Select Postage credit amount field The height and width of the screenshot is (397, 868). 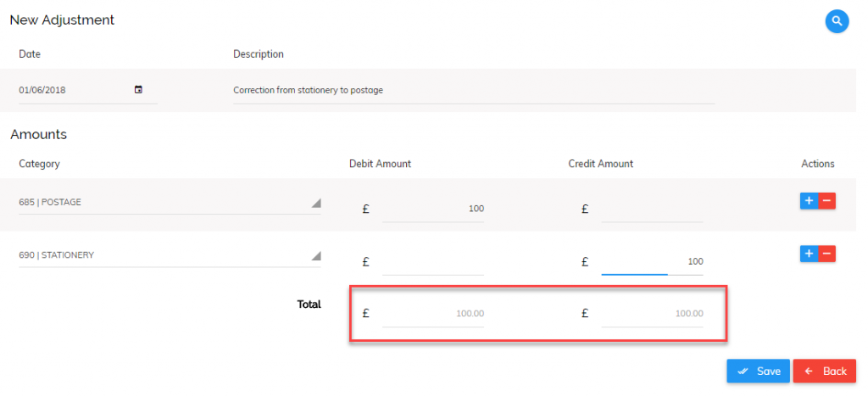coord(652,210)
